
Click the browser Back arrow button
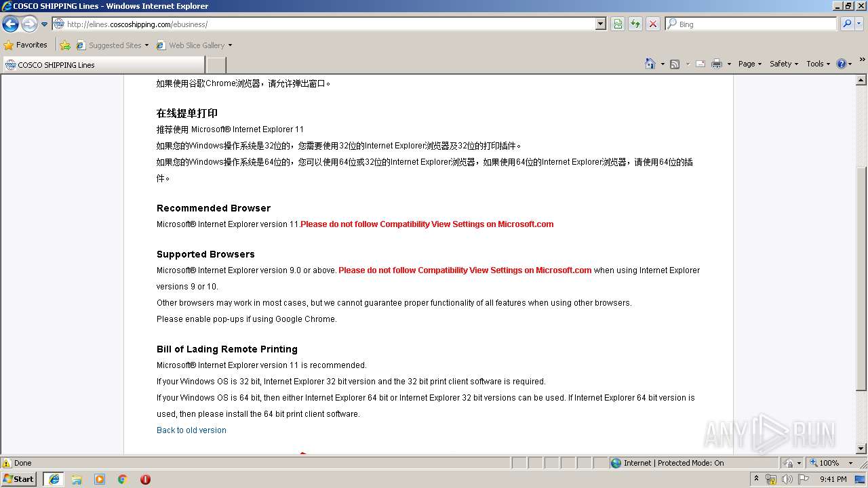coord(10,24)
